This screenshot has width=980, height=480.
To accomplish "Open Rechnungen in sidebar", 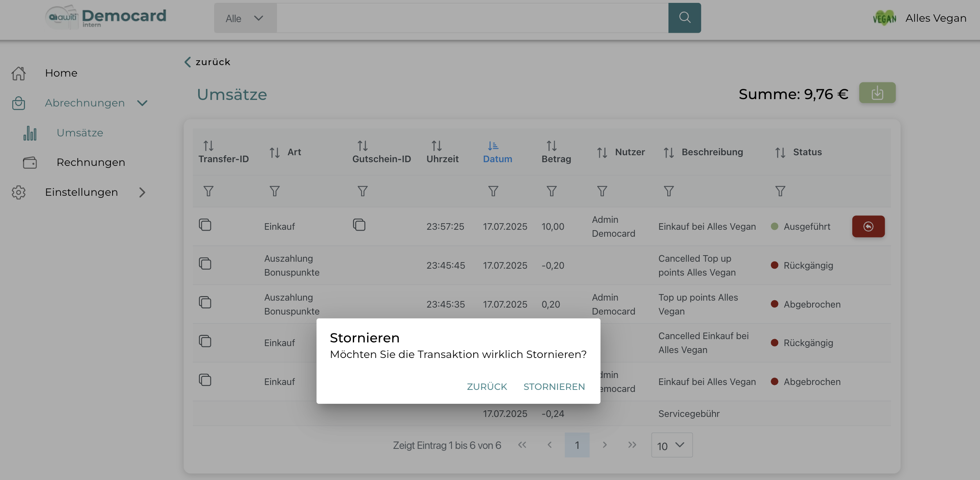I will tap(90, 163).
